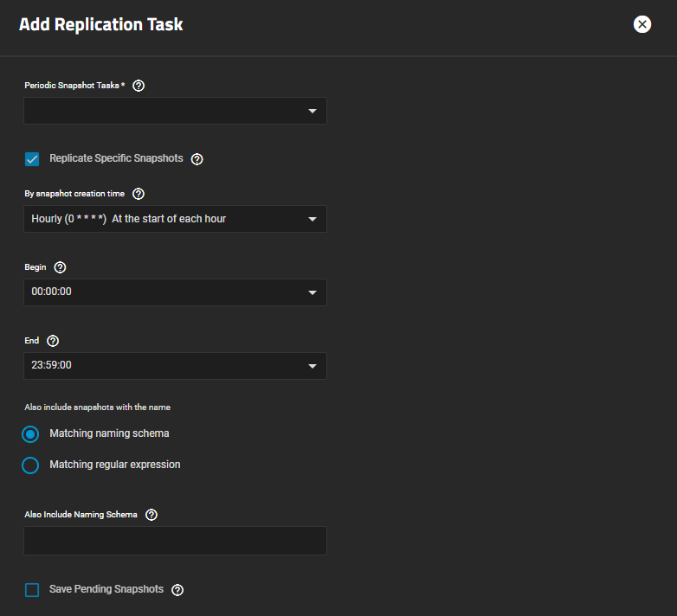
Task: Click the Also Include Naming Schema input field
Action: point(175,541)
